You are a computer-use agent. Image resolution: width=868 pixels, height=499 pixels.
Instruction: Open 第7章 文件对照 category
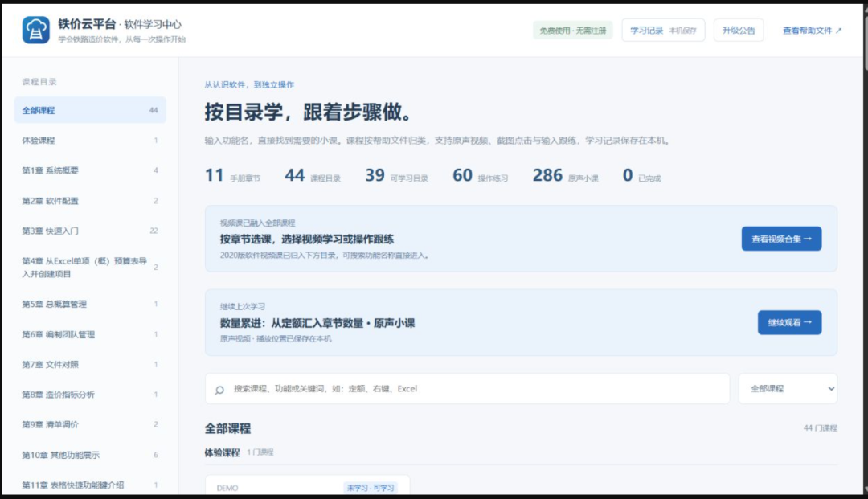click(x=90, y=364)
